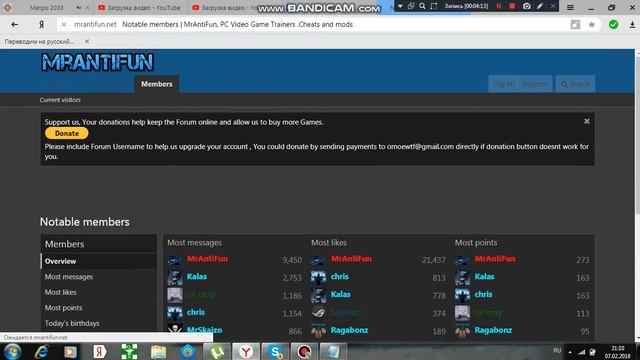
Task: Open Ragabonz profile under Most points
Action: (x=493, y=330)
